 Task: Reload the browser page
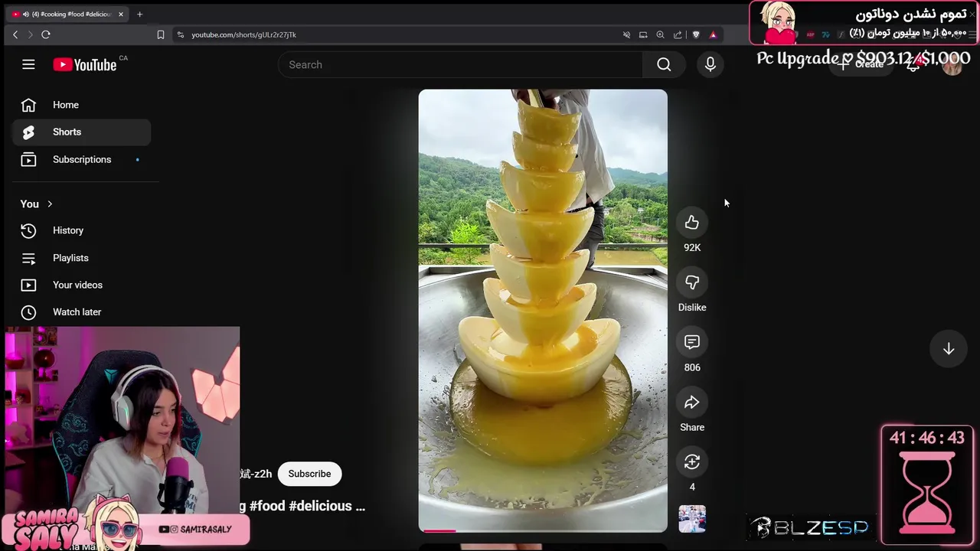coord(46,34)
